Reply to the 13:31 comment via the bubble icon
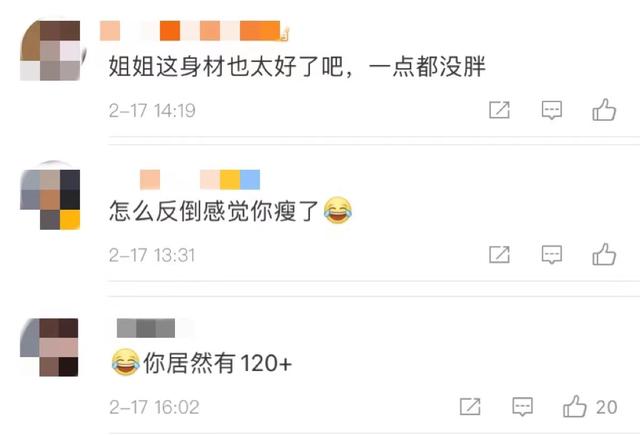 coord(551,255)
